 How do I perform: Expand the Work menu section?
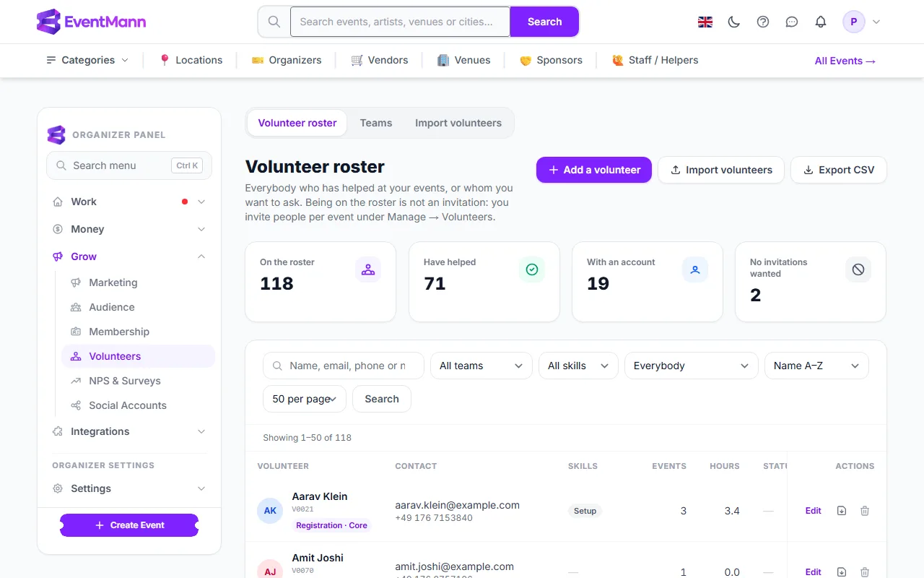[129, 202]
